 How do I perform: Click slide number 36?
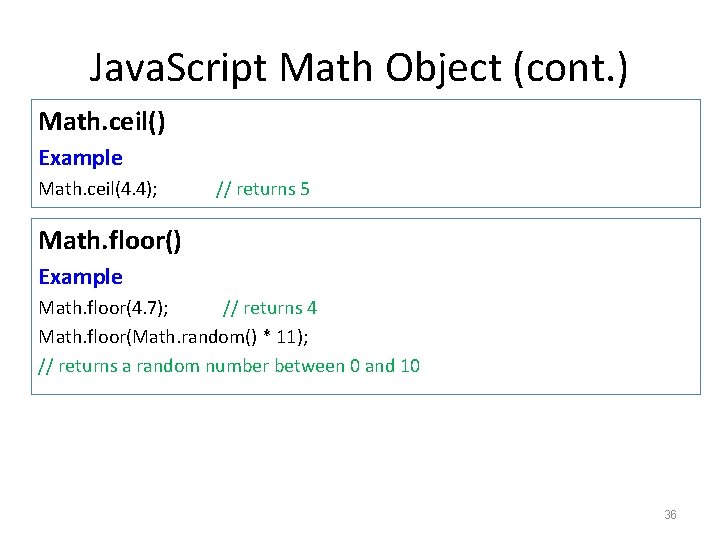coord(670,515)
